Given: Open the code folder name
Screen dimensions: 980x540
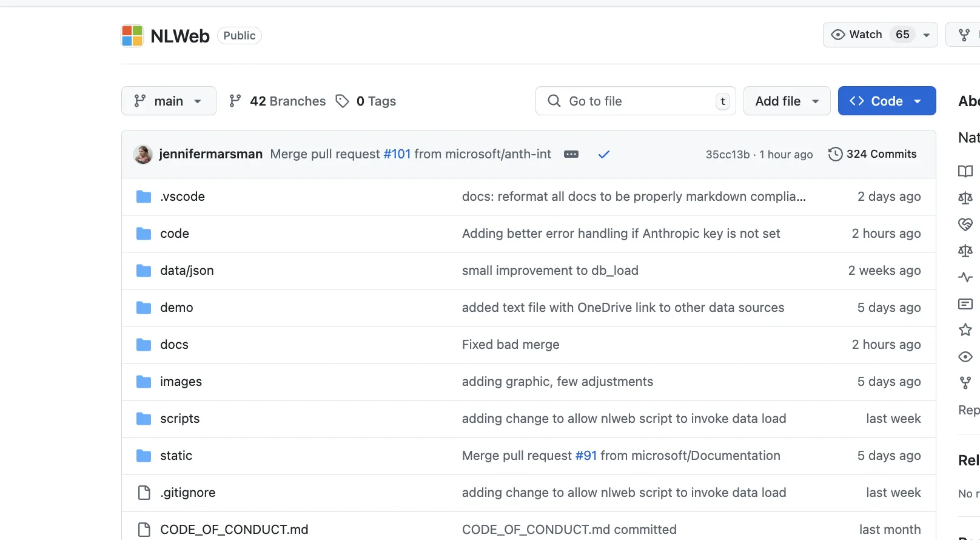Looking at the screenshot, I should (175, 234).
